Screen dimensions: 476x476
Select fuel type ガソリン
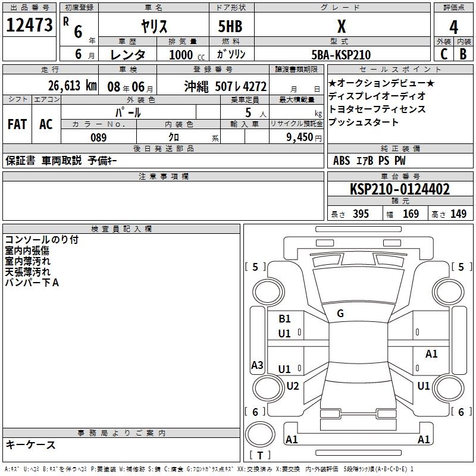pyautogui.click(x=231, y=54)
